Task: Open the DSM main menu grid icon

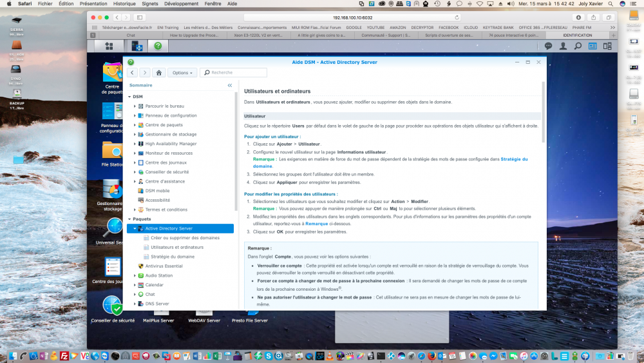Action: (109, 46)
